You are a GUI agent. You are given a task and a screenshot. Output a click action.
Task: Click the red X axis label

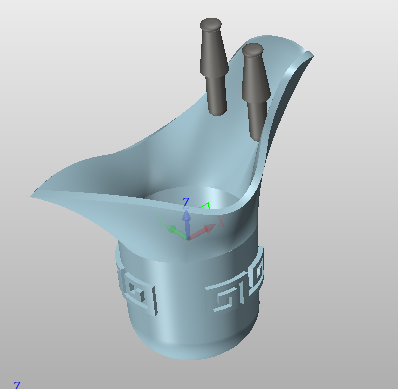pos(221,221)
